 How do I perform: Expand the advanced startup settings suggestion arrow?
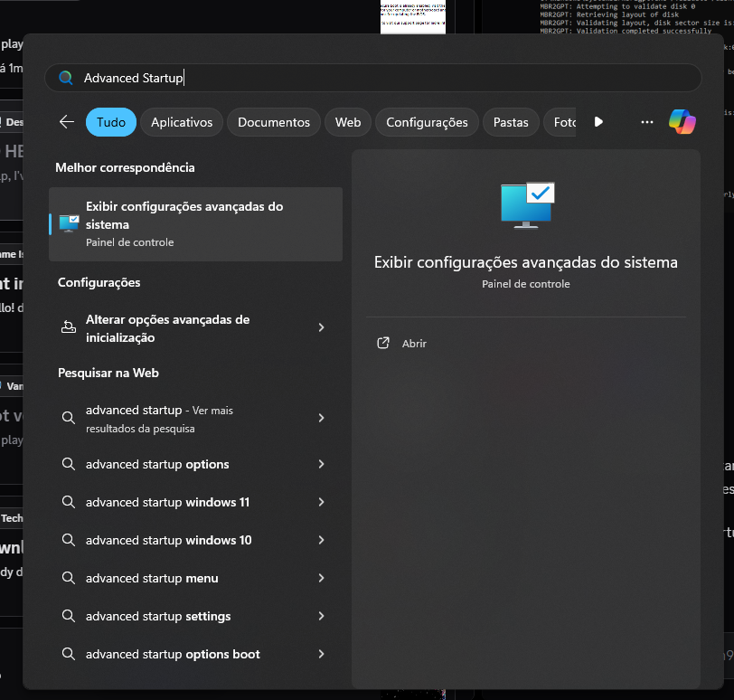tap(321, 616)
